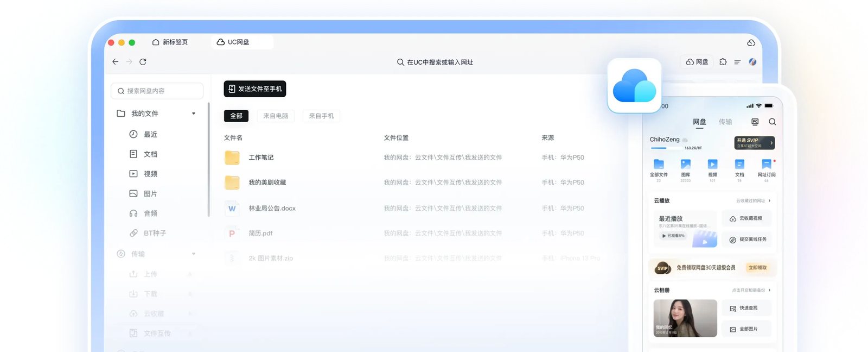Reload the page with the refresh icon

(143, 62)
